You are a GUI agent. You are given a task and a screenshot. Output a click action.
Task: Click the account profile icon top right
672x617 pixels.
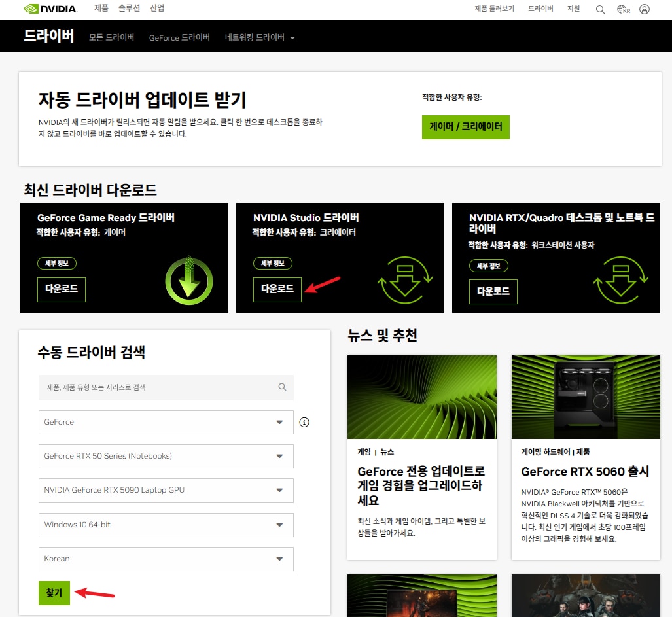645,9
